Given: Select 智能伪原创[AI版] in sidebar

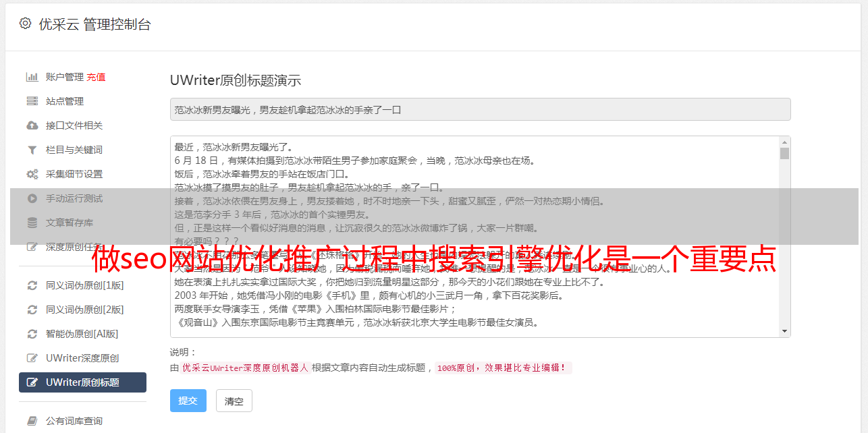Looking at the screenshot, I should pyautogui.click(x=82, y=334).
